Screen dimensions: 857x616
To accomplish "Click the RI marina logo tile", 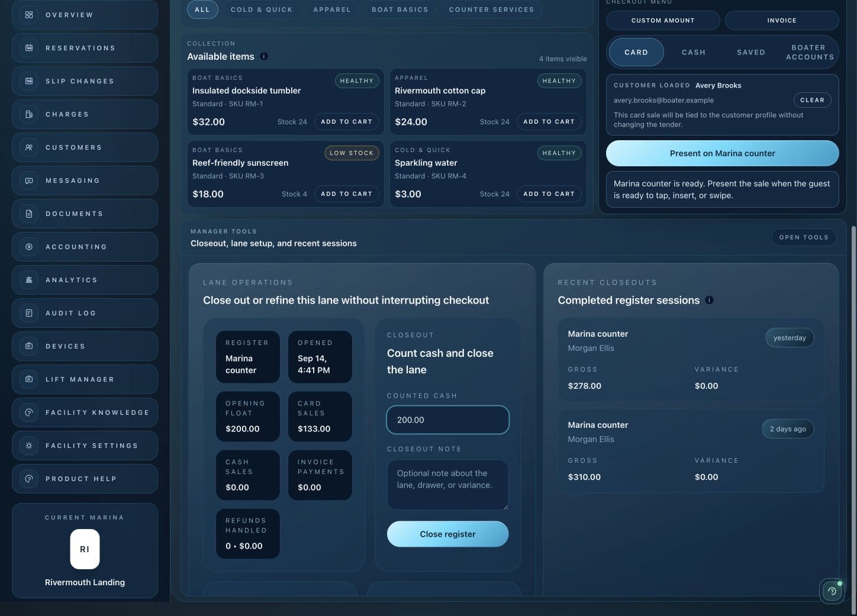I will [85, 549].
